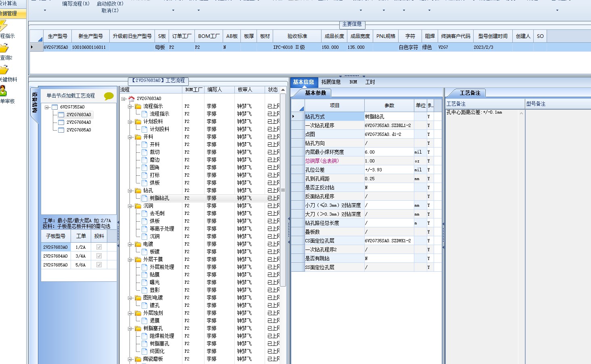Click the document icon beside 等离子处理
The image size is (591, 364).
pyautogui.click(x=144, y=229)
